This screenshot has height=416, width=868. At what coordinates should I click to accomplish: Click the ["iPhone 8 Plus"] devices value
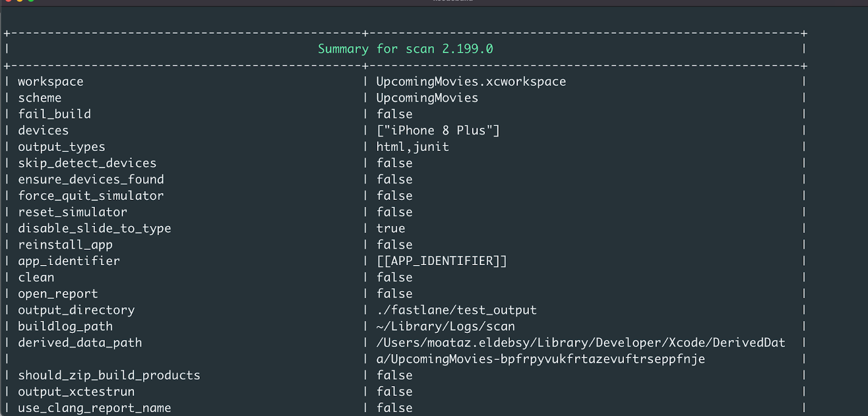(x=438, y=130)
